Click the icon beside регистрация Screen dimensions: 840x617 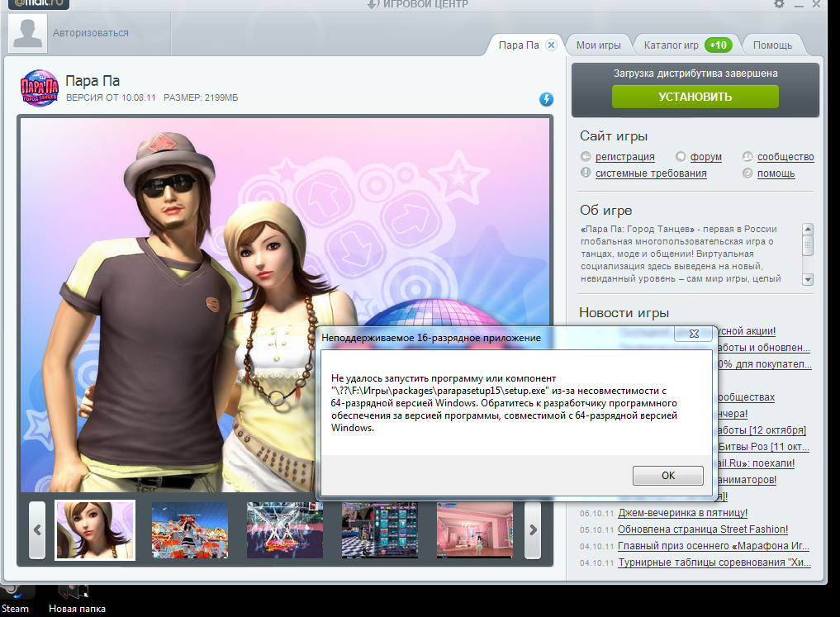coord(586,156)
